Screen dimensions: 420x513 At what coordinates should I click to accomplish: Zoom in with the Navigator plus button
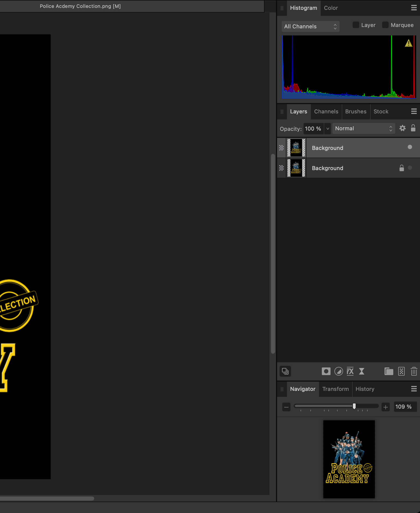tap(385, 407)
